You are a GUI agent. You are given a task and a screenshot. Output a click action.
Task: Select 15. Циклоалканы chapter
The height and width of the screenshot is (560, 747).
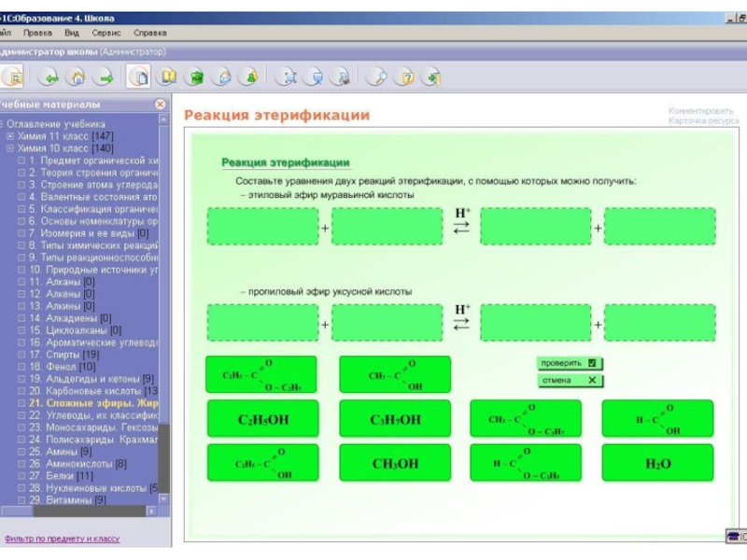[76, 330]
